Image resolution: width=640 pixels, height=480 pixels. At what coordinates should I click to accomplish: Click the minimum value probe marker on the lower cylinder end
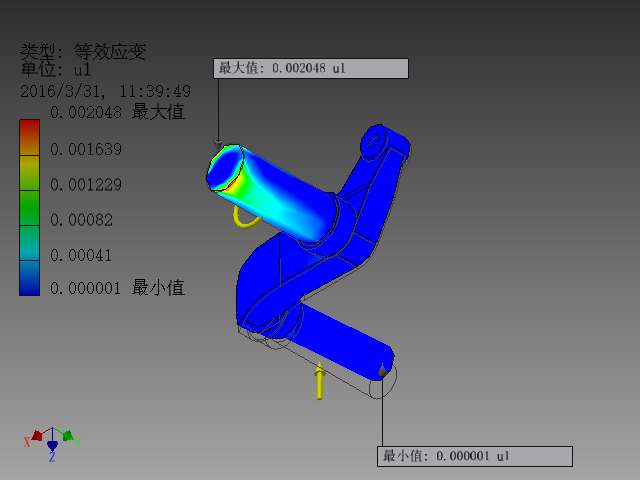382,370
